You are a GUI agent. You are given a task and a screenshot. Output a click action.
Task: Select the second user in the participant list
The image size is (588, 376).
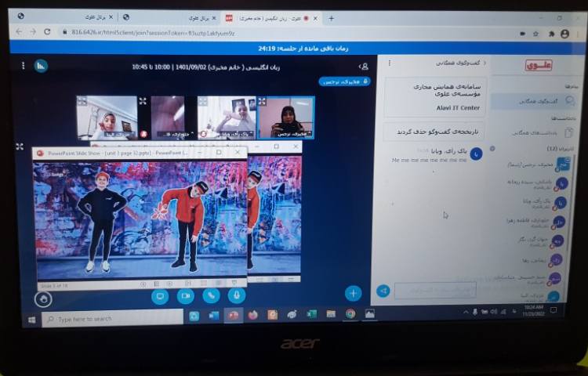coord(536,183)
